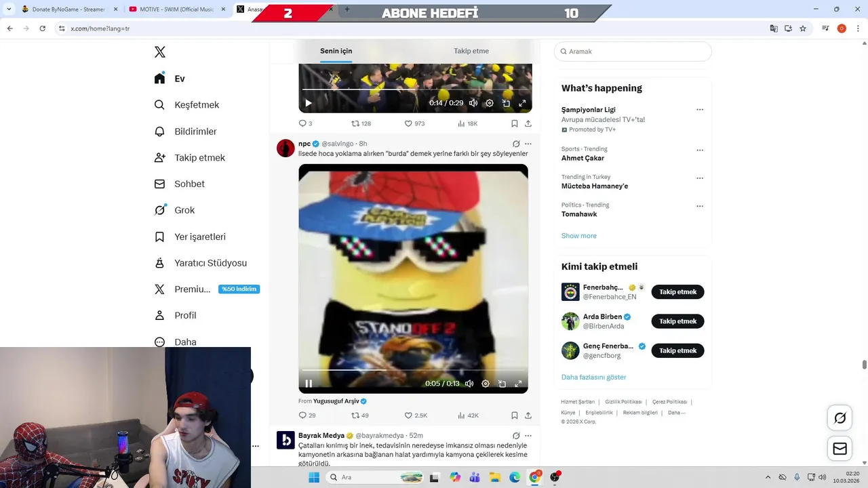Seek on the minion video progress bar
868x488 pixels.
coord(414,370)
